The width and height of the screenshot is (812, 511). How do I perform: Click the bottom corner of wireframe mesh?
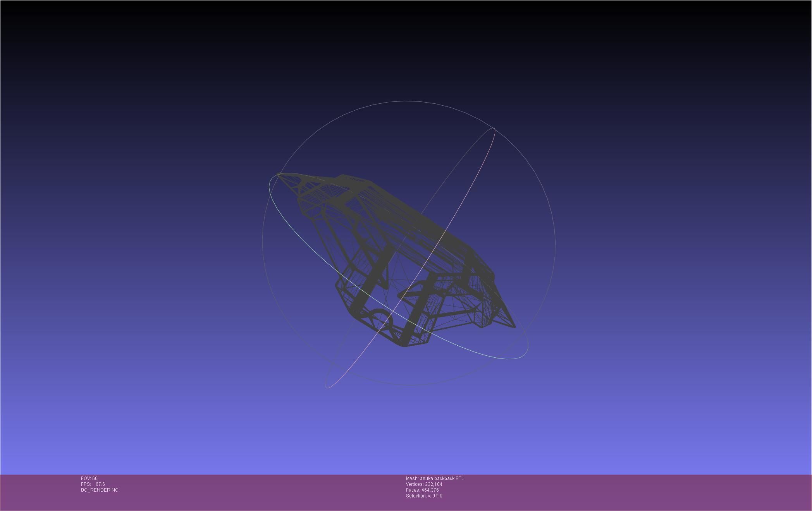tap(405, 345)
